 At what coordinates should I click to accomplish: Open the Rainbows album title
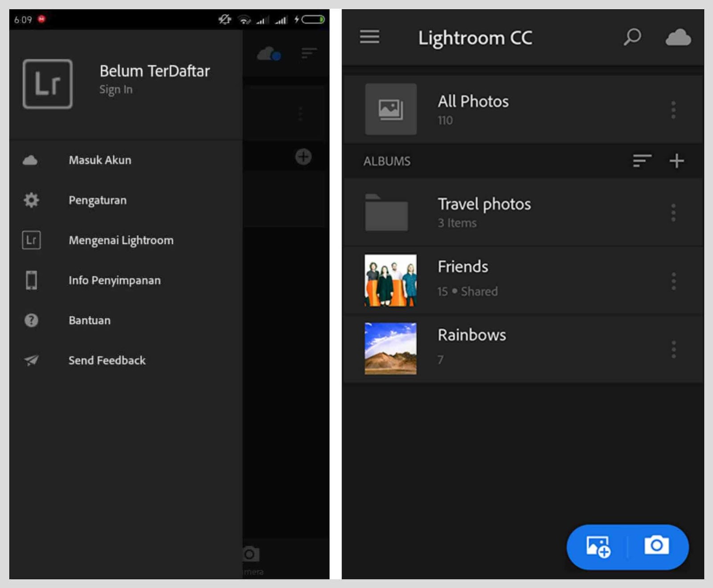(x=472, y=335)
